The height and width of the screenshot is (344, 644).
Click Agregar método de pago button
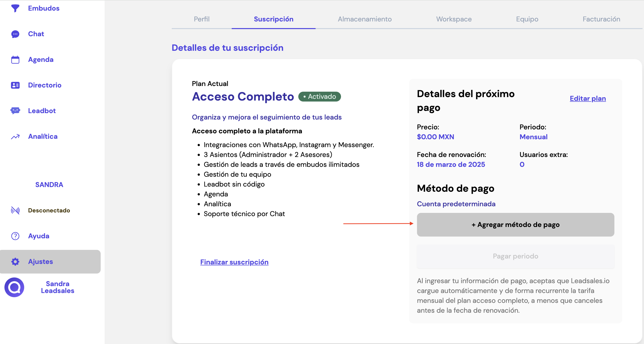(515, 225)
